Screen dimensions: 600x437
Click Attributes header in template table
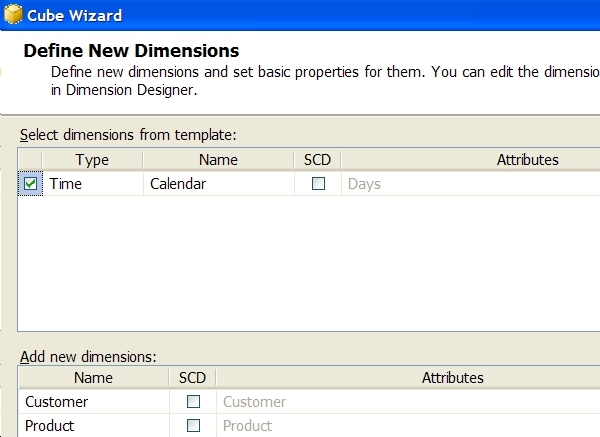click(471, 160)
